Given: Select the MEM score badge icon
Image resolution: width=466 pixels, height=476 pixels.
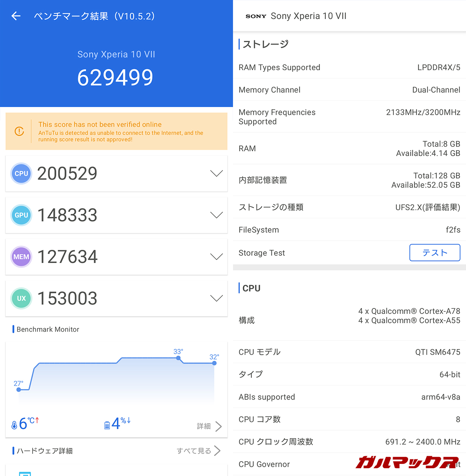Looking at the screenshot, I should [21, 256].
